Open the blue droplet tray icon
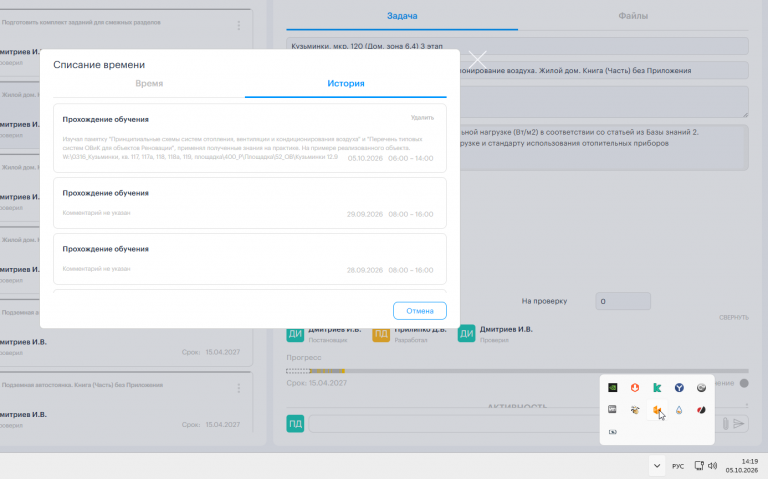768x479 pixels. tap(679, 409)
